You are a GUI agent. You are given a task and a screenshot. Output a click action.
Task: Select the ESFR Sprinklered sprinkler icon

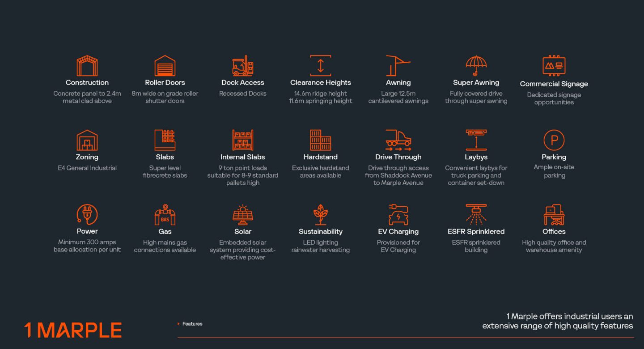(476, 215)
